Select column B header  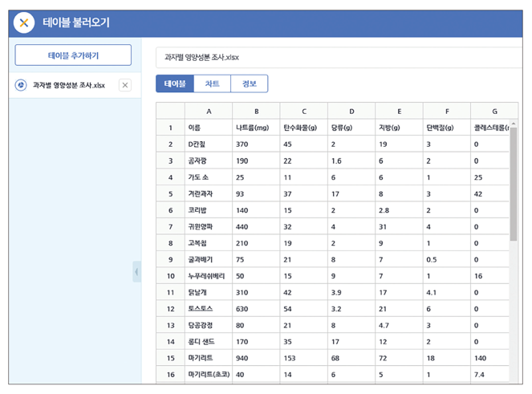click(x=257, y=111)
